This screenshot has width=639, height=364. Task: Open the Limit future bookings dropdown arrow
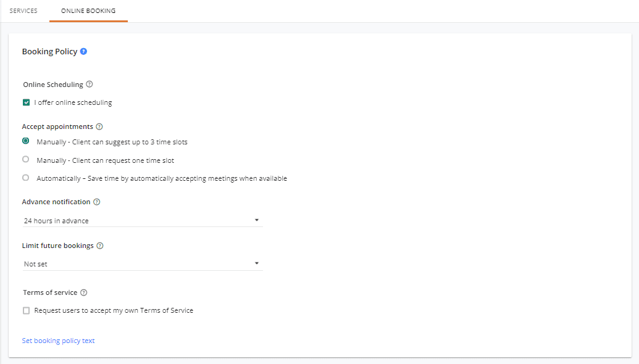tap(257, 263)
